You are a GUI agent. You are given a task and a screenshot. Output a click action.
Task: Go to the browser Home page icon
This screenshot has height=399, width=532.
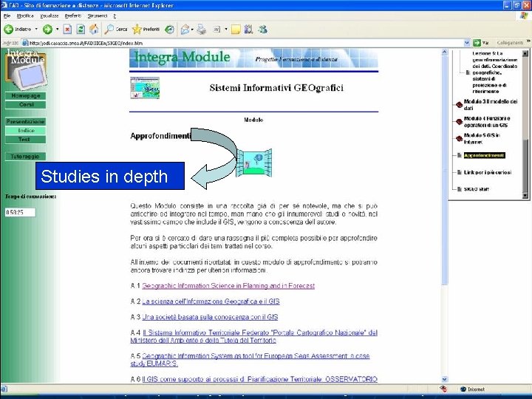click(x=94, y=30)
